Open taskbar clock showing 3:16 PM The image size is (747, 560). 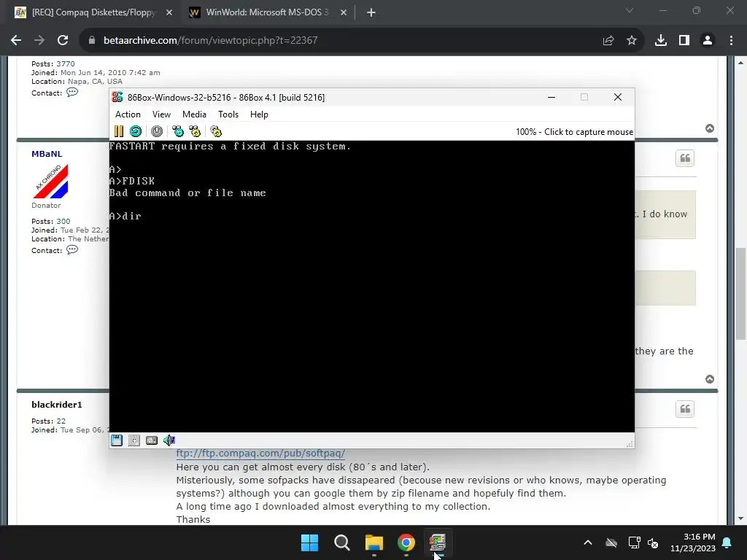click(x=693, y=542)
